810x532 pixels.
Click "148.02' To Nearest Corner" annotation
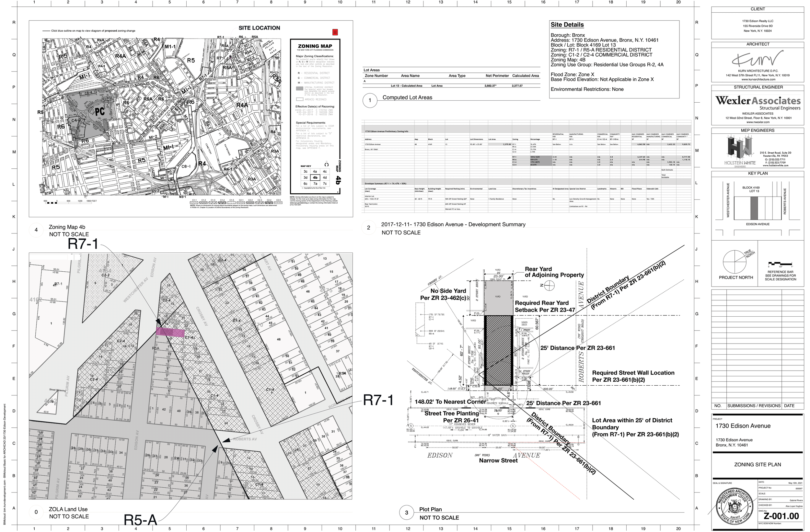tap(450, 402)
